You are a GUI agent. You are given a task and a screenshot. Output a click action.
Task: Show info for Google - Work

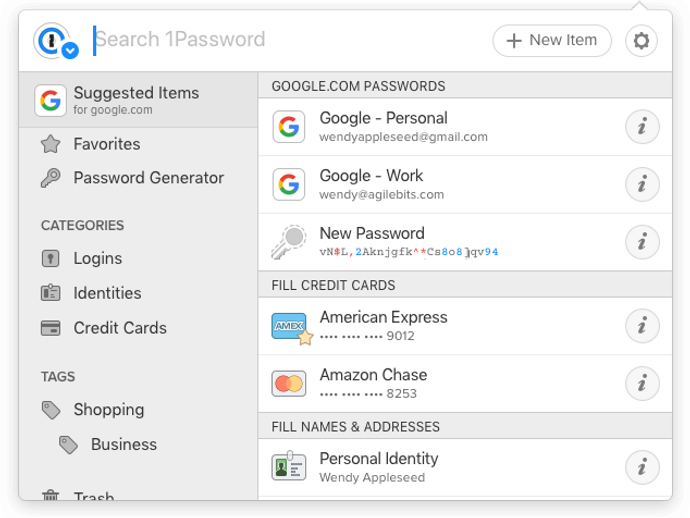coord(641,184)
